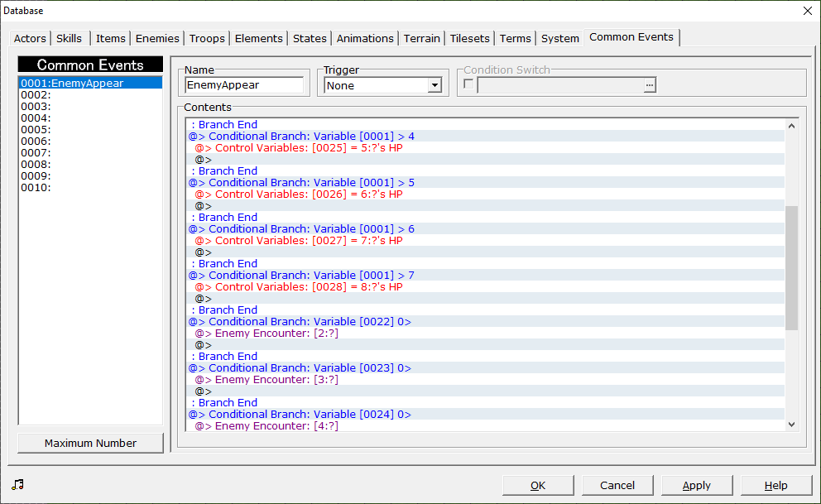Open the Enemies tab
821x504 pixels.
click(157, 38)
